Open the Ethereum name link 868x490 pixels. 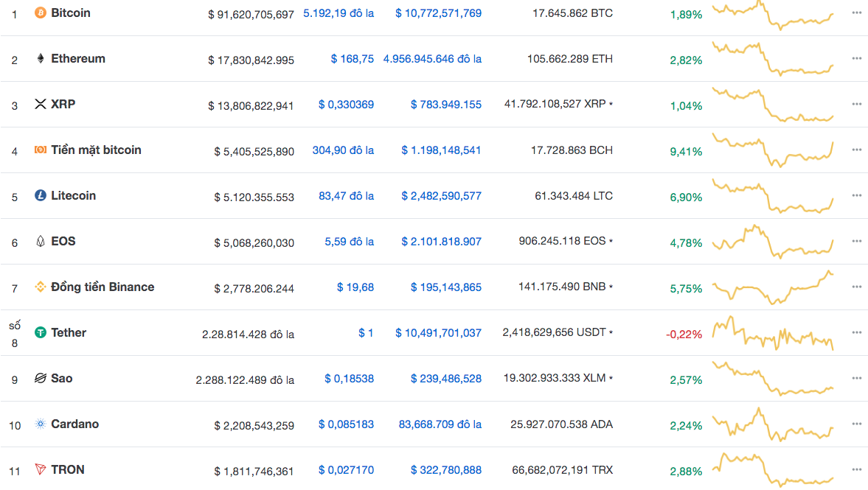[x=78, y=59]
